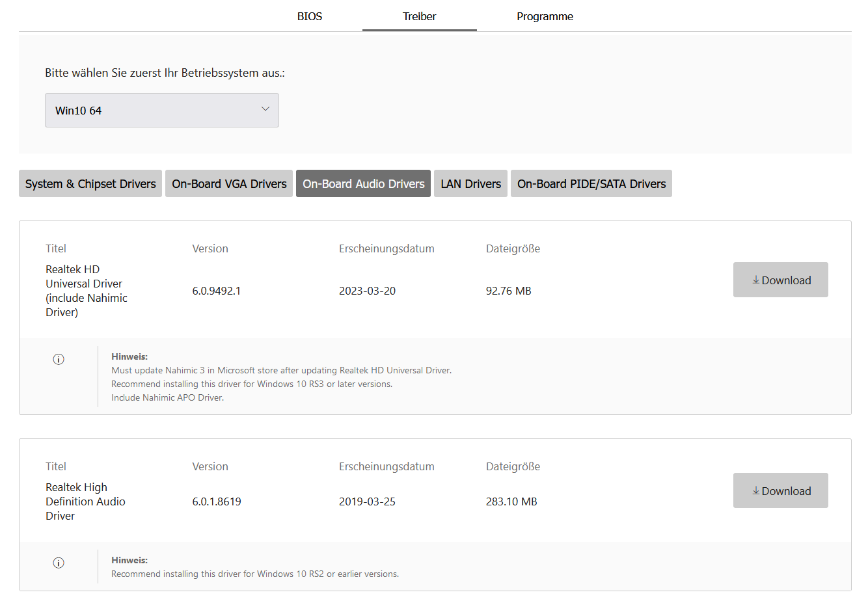
Task: Open the operating system dropdown chevron
Action: 265,109
